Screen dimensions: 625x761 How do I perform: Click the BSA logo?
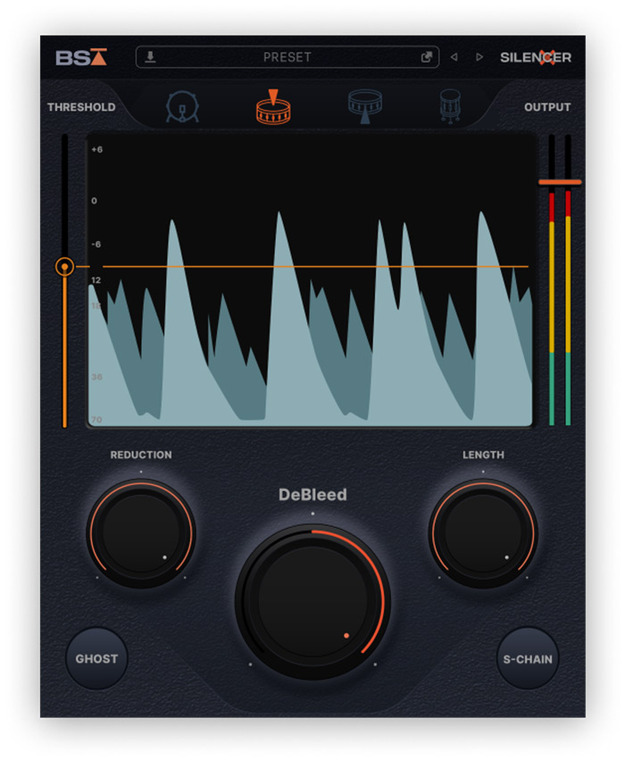pyautogui.click(x=81, y=57)
